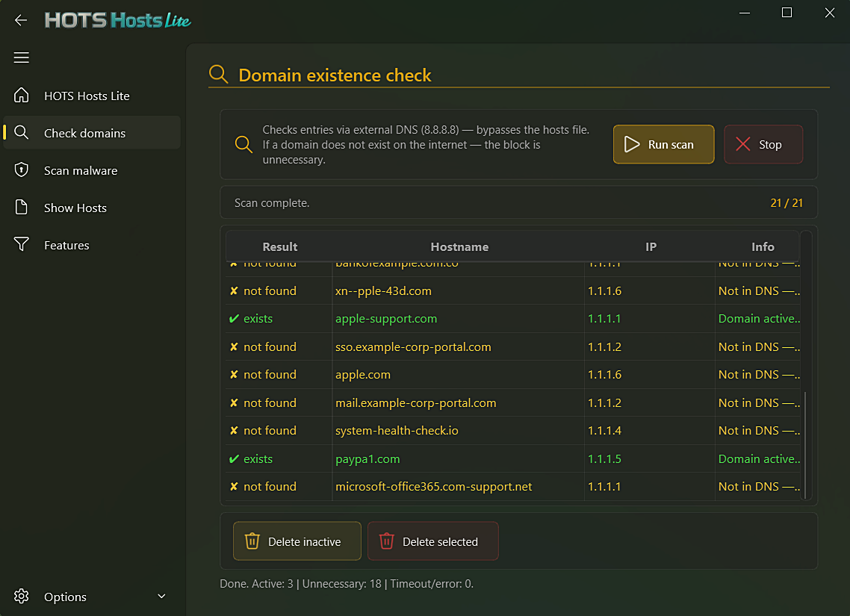This screenshot has width=850, height=616.
Task: Click the magnifier icon in page title
Action: point(218,74)
